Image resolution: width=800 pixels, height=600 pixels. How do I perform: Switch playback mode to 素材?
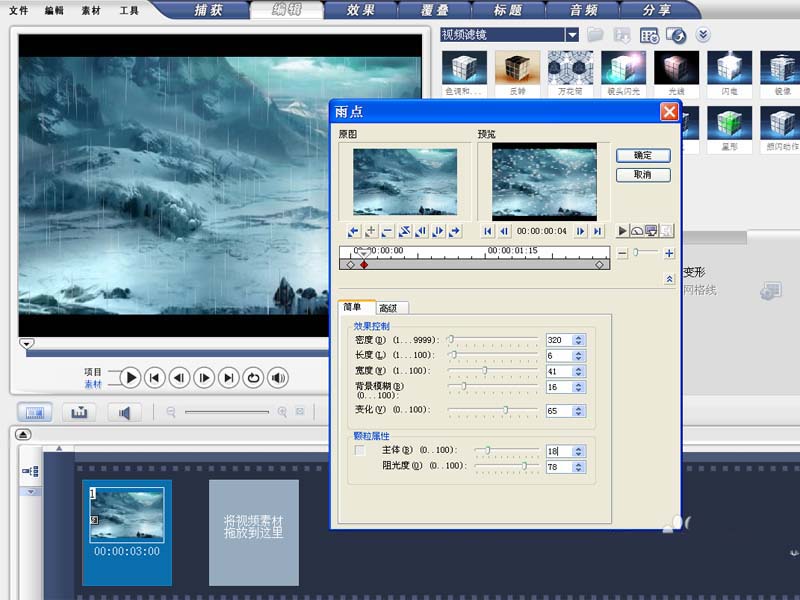tap(94, 381)
